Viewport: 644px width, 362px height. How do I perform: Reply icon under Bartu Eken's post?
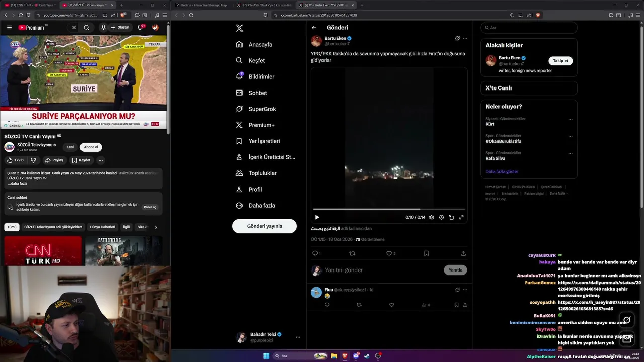coord(315,253)
